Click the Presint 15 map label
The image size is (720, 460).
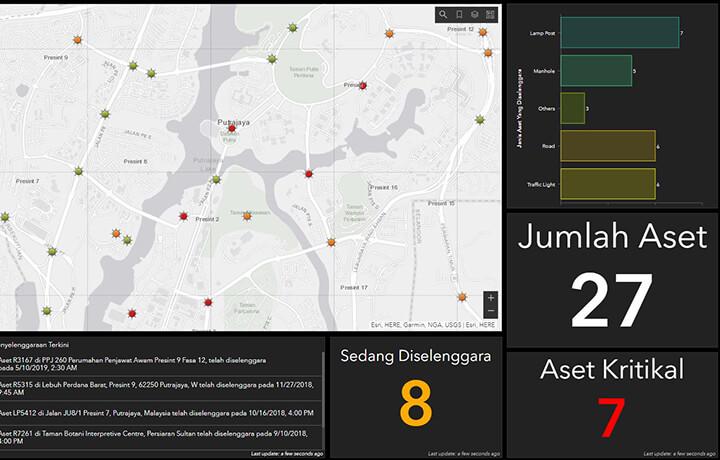click(x=441, y=203)
